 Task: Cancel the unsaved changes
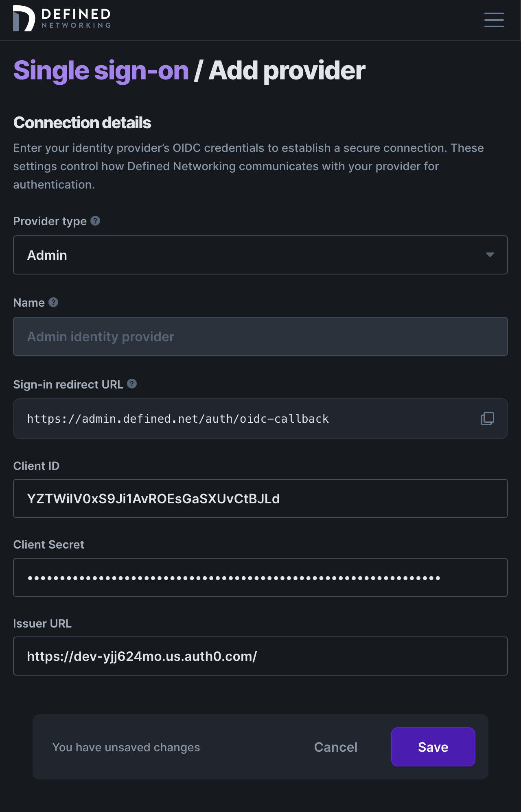pyautogui.click(x=335, y=746)
